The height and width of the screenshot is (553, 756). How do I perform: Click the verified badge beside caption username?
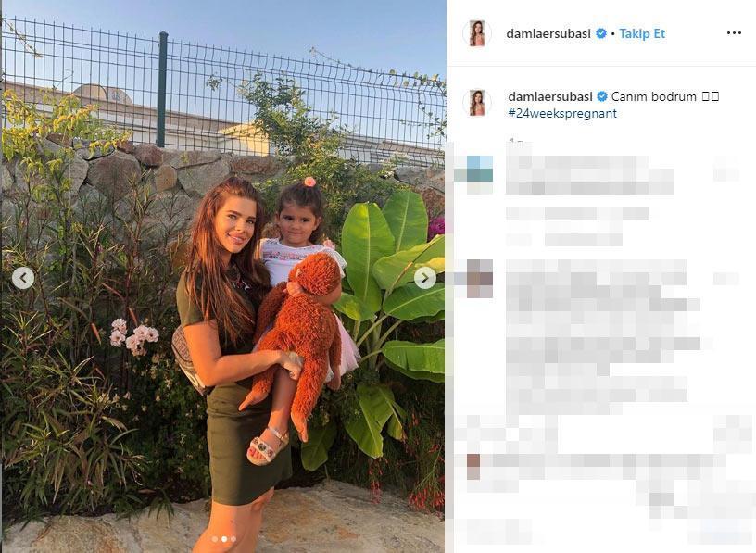pyautogui.click(x=602, y=96)
